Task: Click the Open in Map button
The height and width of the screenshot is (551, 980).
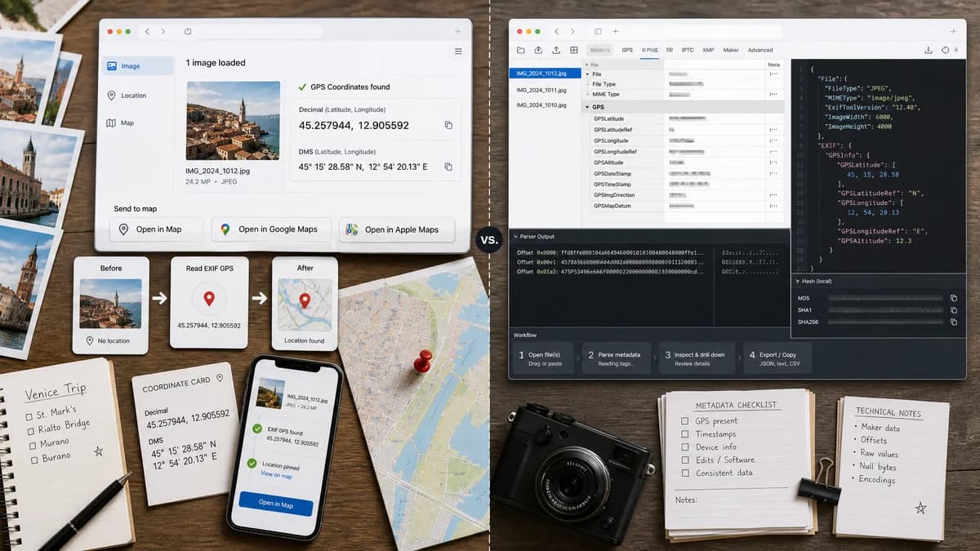Action: pyautogui.click(x=157, y=229)
